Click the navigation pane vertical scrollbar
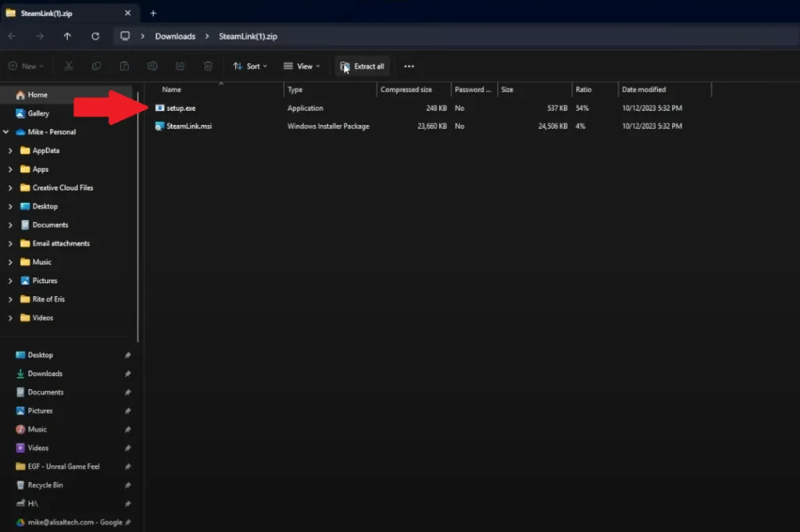 coord(137,216)
